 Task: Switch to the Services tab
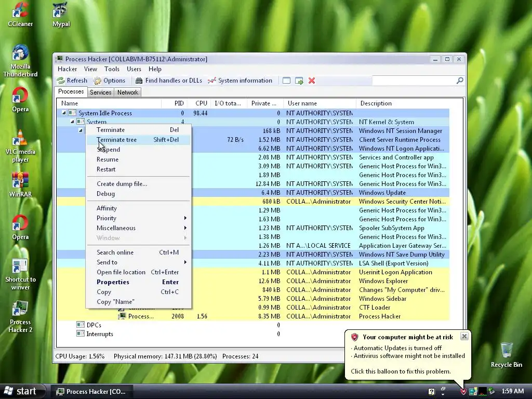point(100,92)
